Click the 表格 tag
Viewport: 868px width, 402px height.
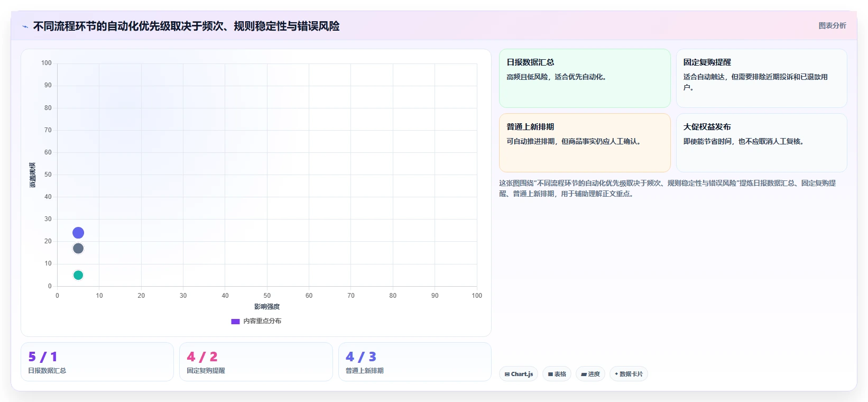point(557,374)
